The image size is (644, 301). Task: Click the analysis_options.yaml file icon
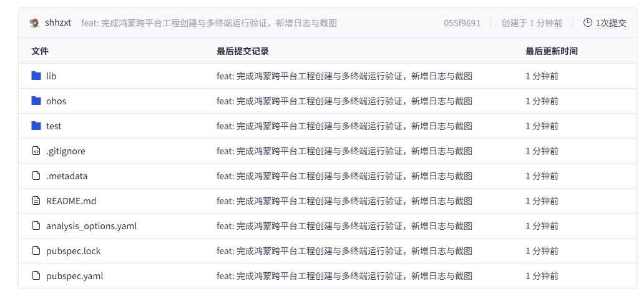click(x=36, y=225)
